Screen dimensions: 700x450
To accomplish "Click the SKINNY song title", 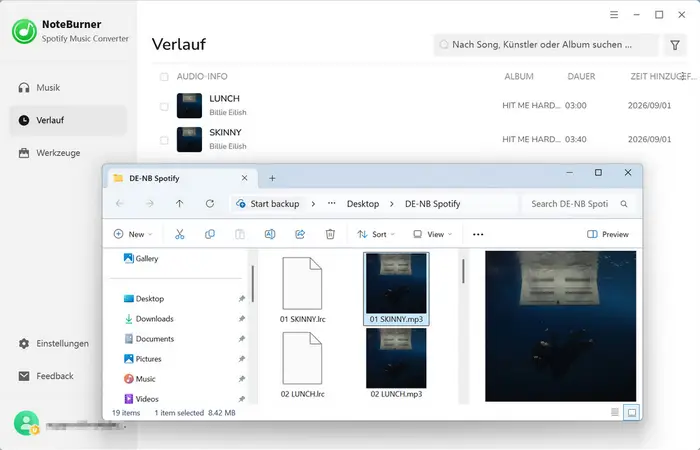I will tap(225, 133).
